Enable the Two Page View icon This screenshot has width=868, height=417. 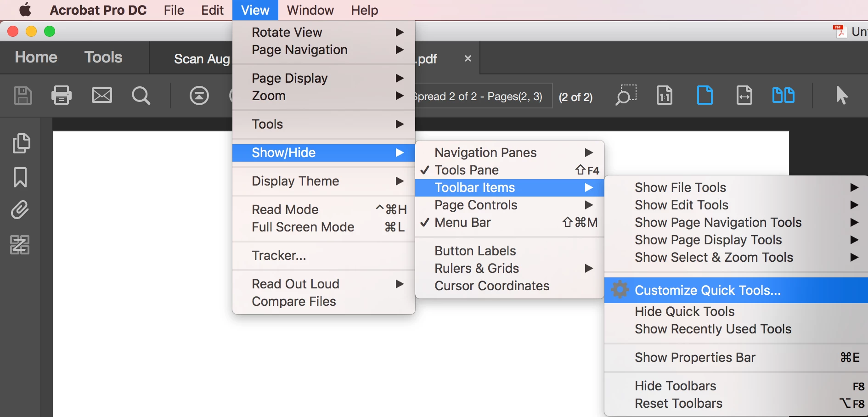pyautogui.click(x=783, y=96)
